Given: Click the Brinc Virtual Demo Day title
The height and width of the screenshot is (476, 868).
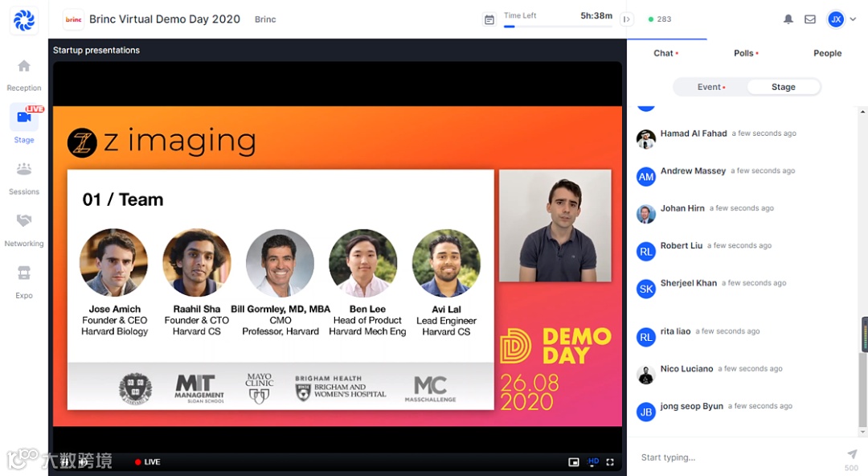Looking at the screenshot, I should [x=165, y=19].
